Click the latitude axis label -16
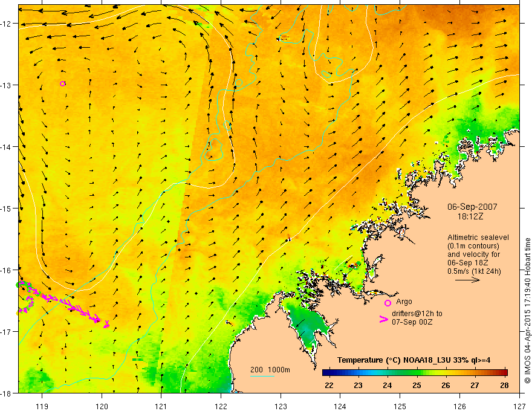532x411 pixels. click(x=6, y=270)
